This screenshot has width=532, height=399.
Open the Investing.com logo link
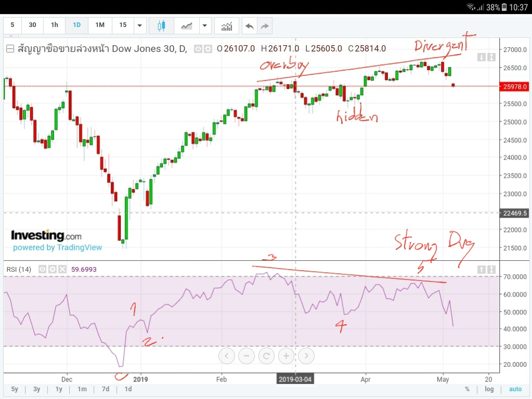46,235
